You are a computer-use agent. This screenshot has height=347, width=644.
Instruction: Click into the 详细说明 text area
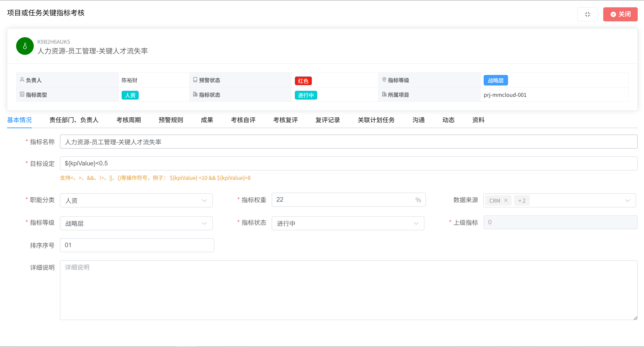348,290
